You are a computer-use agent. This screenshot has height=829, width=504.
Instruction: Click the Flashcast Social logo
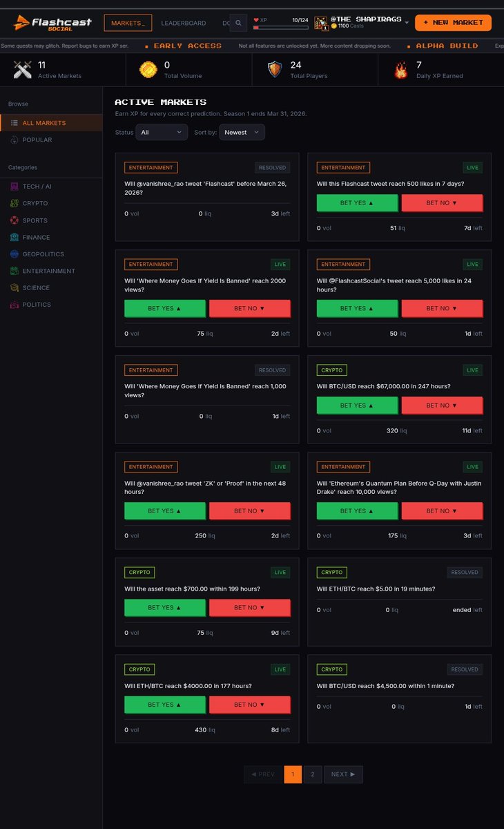coord(52,23)
